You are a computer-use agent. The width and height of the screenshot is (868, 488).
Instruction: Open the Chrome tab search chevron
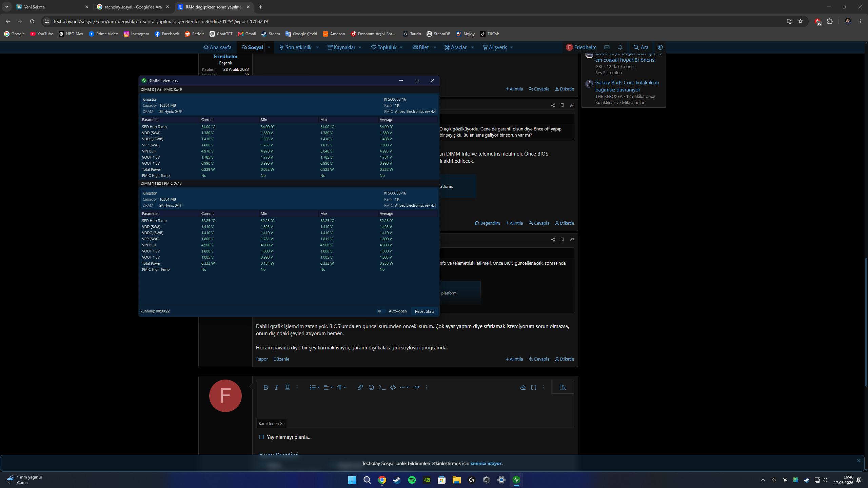point(7,7)
